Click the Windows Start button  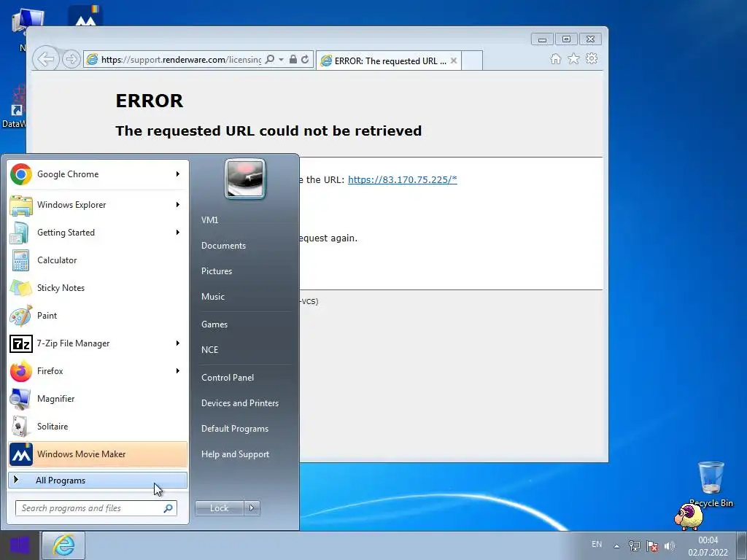[20, 545]
